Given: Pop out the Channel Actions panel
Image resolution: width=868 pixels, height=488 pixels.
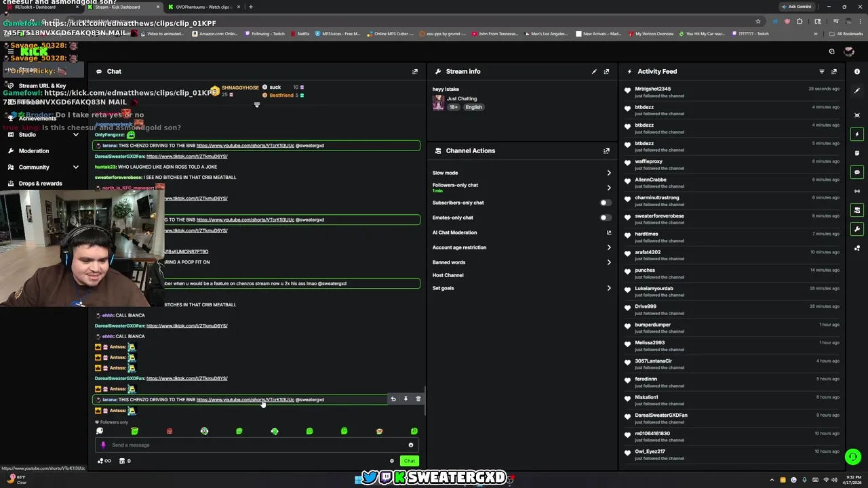Looking at the screenshot, I should 606,150.
